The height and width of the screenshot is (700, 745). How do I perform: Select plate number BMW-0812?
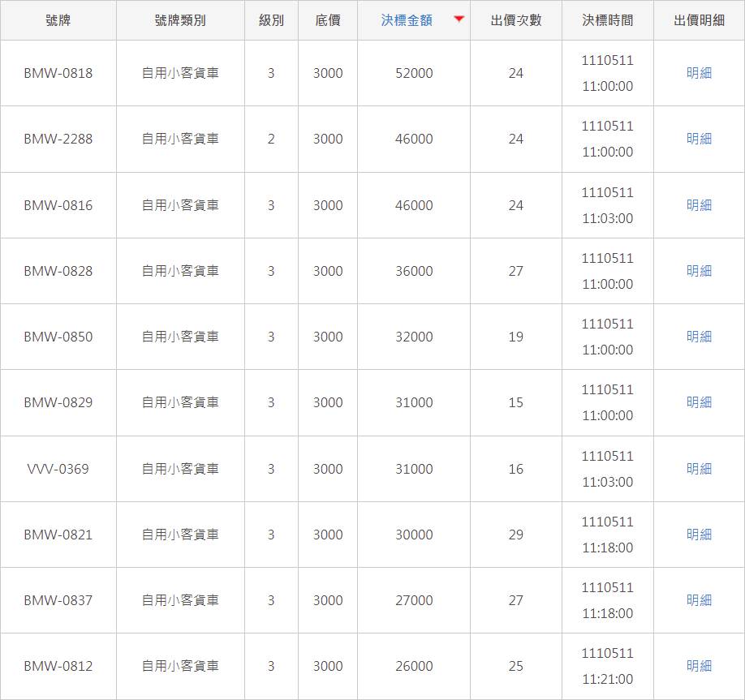(58, 666)
